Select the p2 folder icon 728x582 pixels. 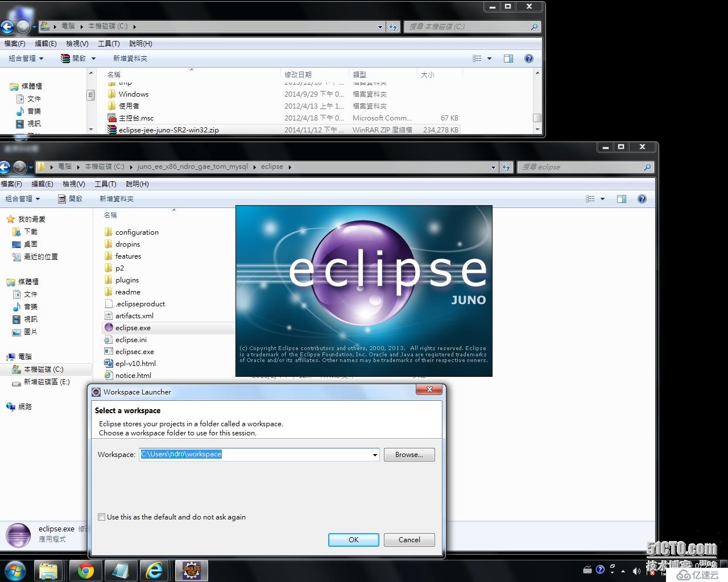click(109, 268)
